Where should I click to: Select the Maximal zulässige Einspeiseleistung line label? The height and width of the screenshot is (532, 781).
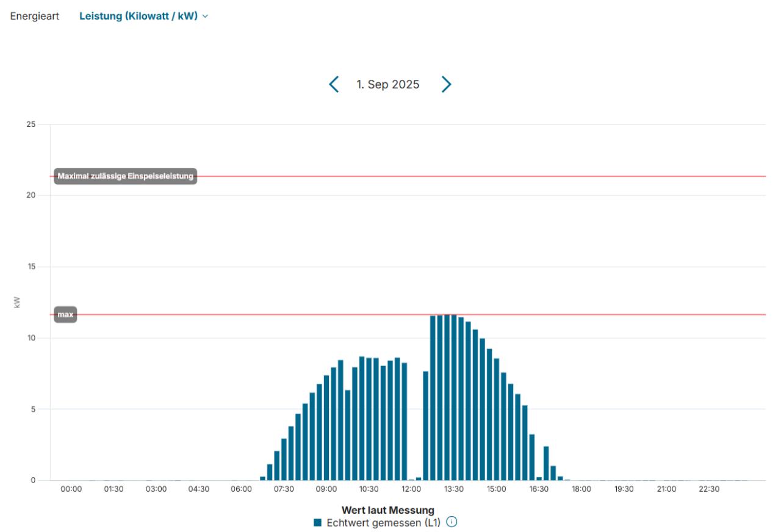coord(125,176)
